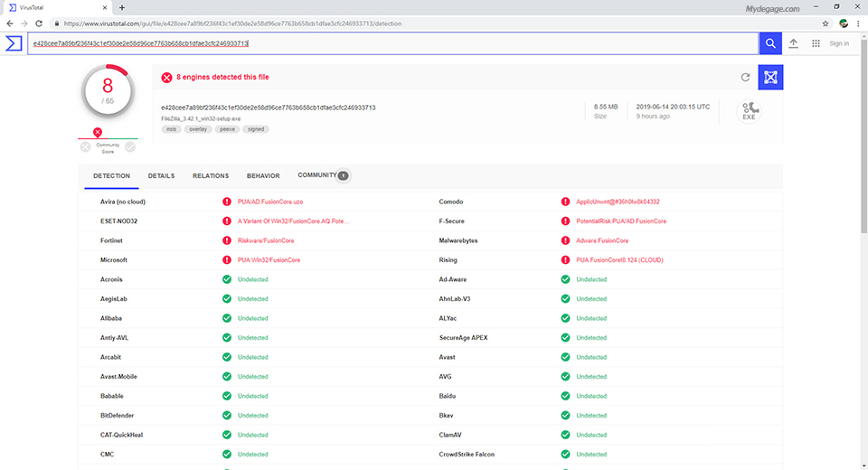Click Comodo ApplicUnwnt detection result
The height and width of the screenshot is (470, 868).
(618, 202)
